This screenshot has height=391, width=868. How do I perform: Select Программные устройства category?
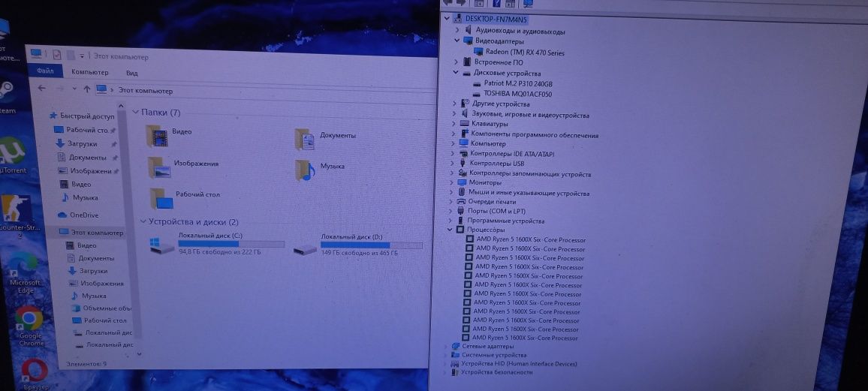point(505,221)
